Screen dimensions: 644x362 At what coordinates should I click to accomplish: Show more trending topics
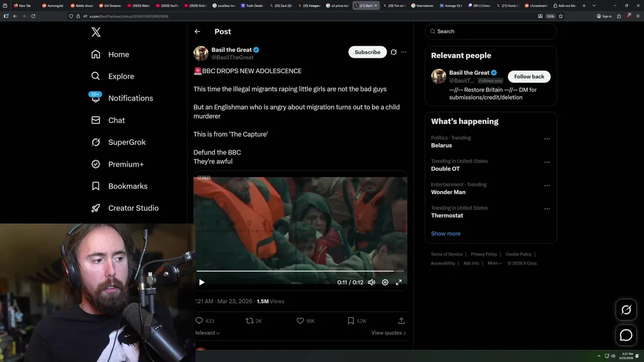[445, 233]
